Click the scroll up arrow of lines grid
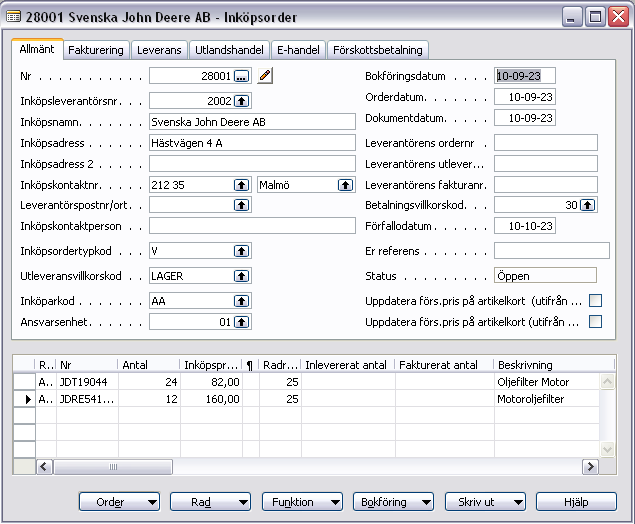Viewport: 635px width, 524px height. click(x=607, y=381)
